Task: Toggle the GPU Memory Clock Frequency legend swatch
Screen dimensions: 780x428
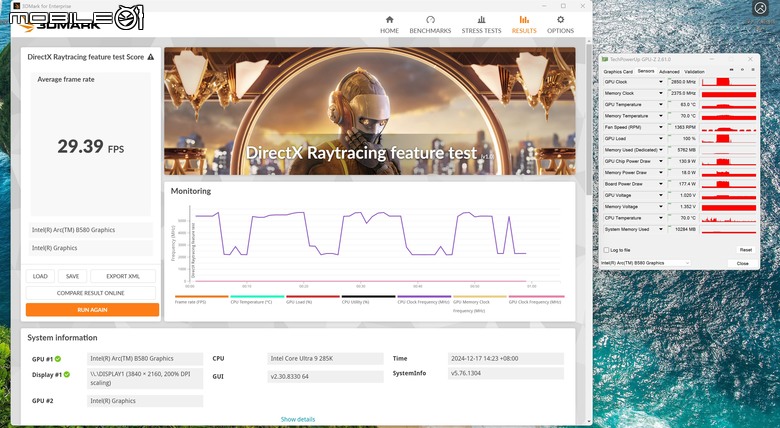Action: [480, 297]
